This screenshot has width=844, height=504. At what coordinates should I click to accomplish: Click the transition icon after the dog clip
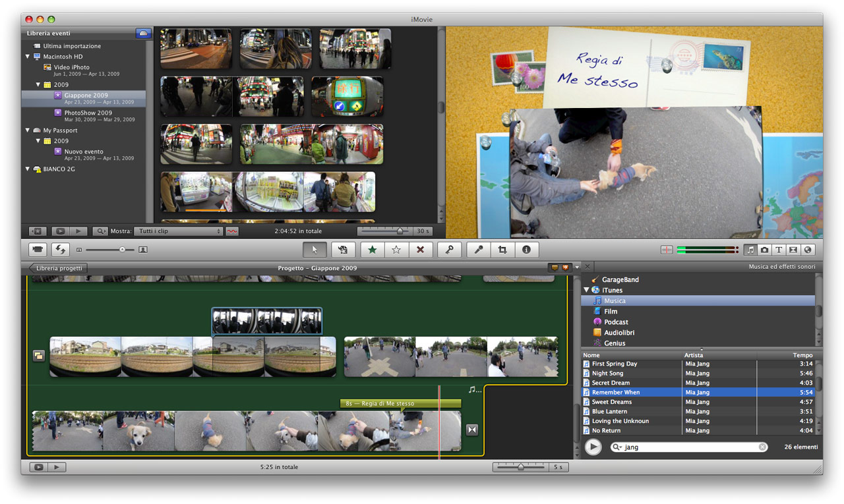pos(471,430)
